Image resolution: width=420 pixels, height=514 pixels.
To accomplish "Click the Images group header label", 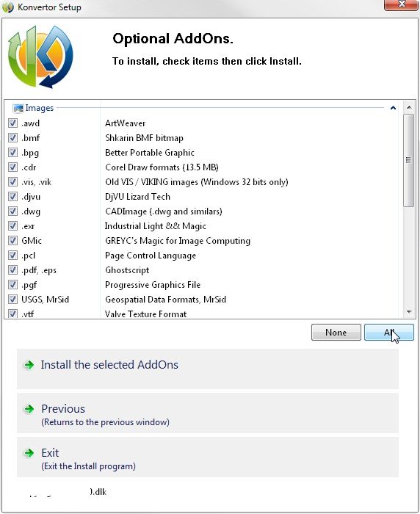I will pos(40,108).
